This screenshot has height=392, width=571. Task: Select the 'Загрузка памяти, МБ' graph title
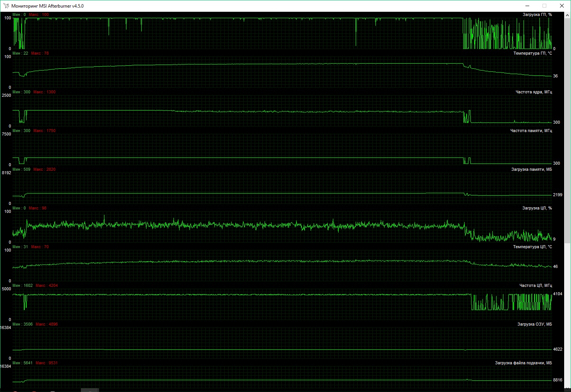(x=532, y=169)
